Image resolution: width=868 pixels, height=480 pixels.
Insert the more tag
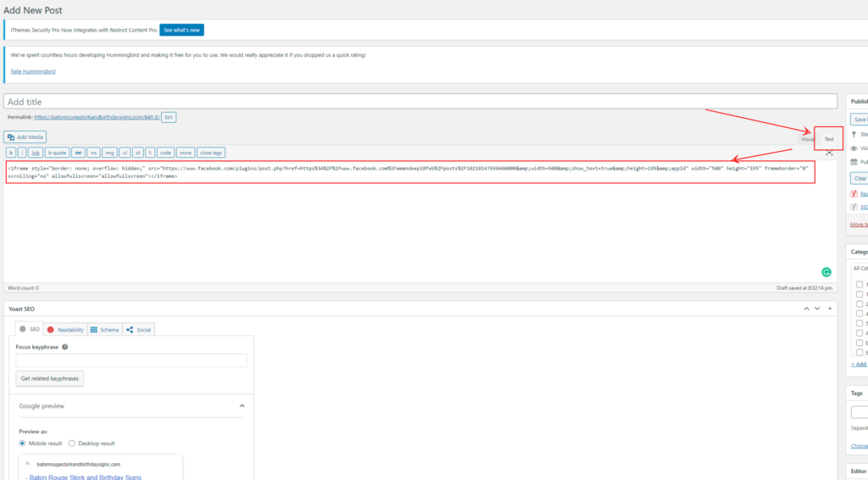(x=186, y=153)
